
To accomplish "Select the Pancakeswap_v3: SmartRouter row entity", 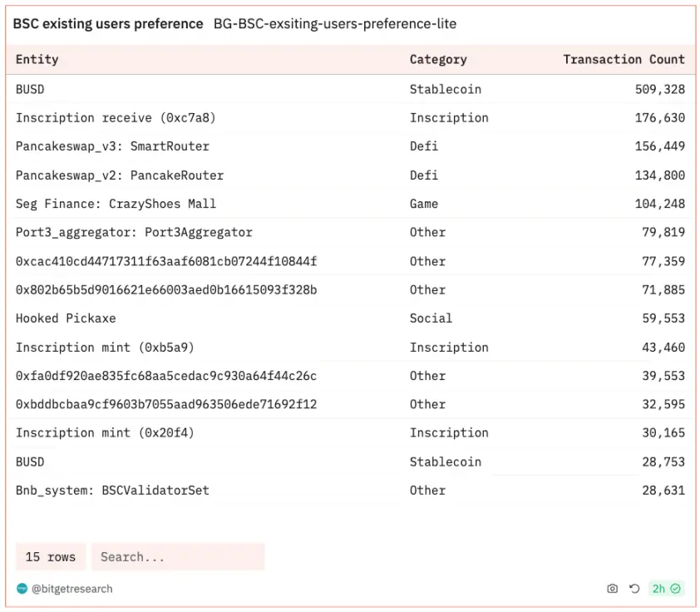I will point(112,146).
